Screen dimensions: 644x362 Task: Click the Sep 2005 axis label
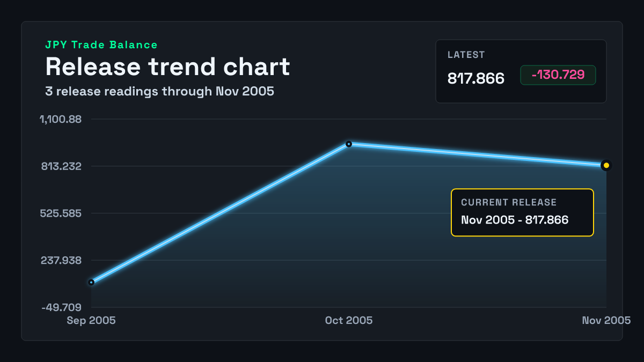click(91, 320)
